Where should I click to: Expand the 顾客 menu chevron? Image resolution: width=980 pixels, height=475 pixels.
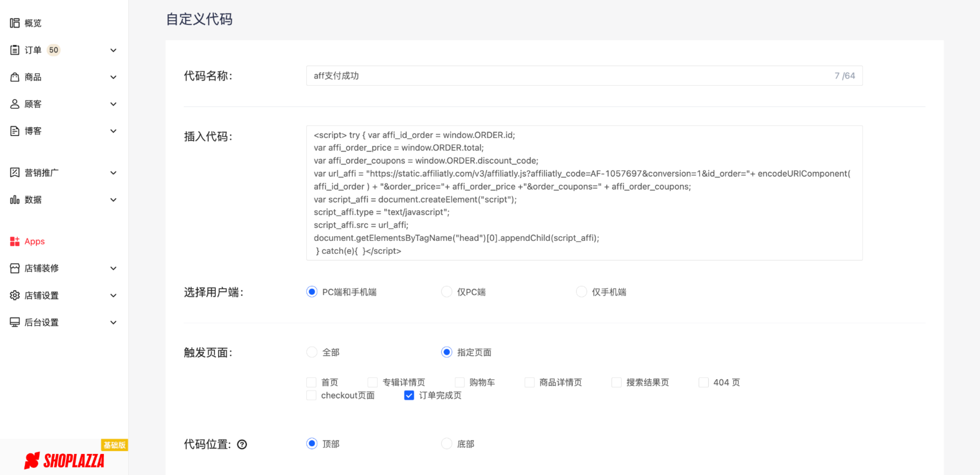click(113, 104)
